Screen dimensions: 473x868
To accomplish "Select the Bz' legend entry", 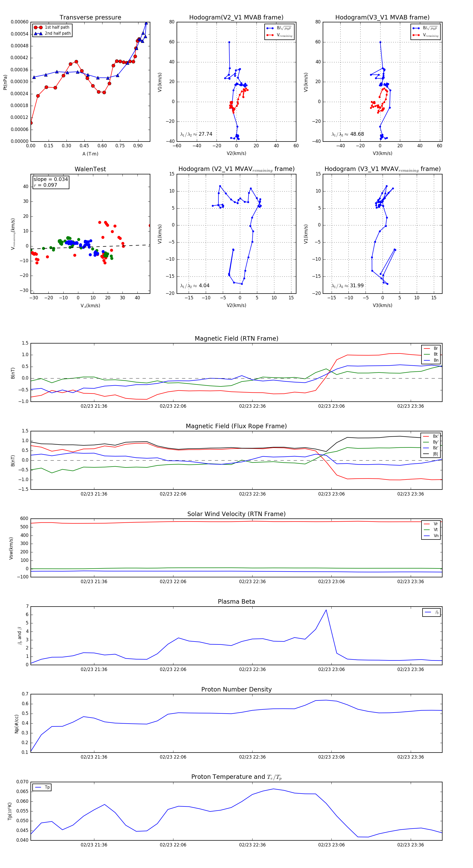I will click(x=431, y=448).
